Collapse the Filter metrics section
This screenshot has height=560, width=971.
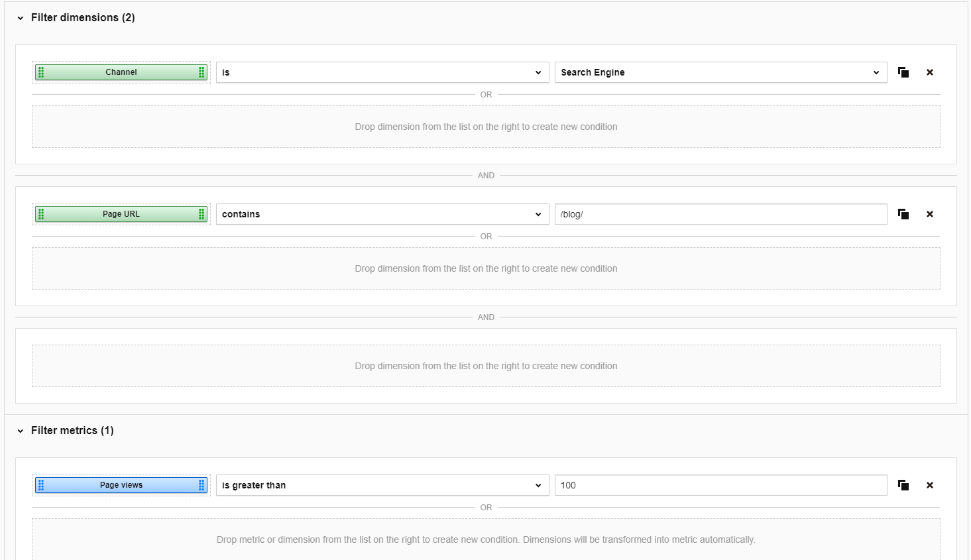pos(21,431)
